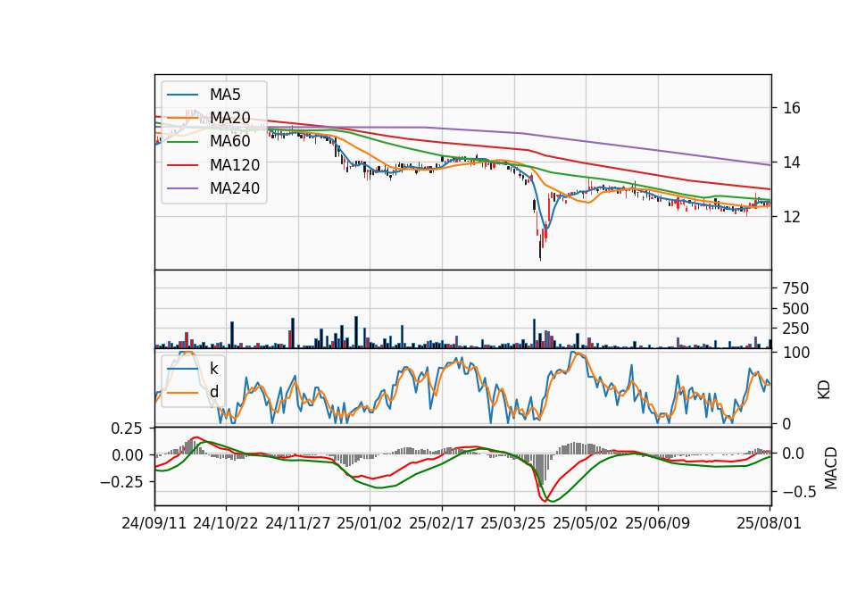The height and width of the screenshot is (616, 857).
Task: Click the 24/10/22 date axis label
Action: (226, 523)
